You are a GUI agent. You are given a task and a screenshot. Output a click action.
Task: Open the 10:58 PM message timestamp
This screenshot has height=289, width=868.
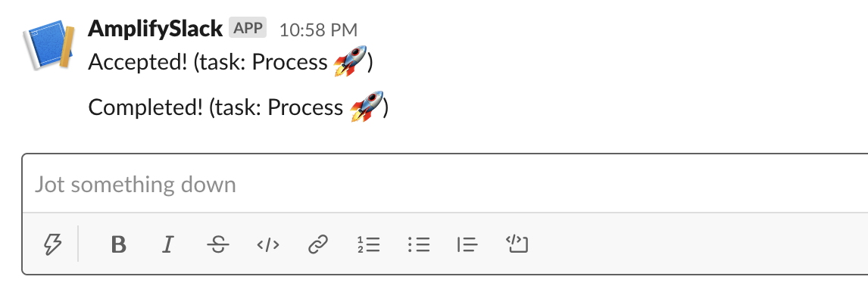318,30
